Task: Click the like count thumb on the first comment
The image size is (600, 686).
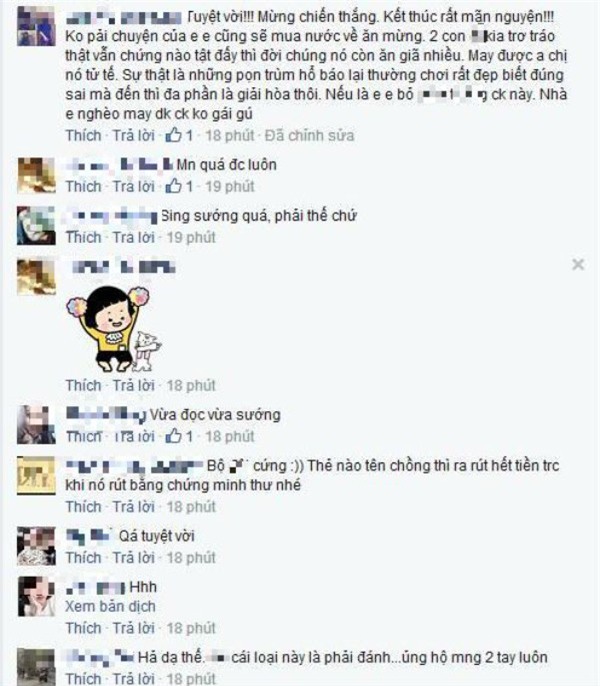Action: [173, 135]
